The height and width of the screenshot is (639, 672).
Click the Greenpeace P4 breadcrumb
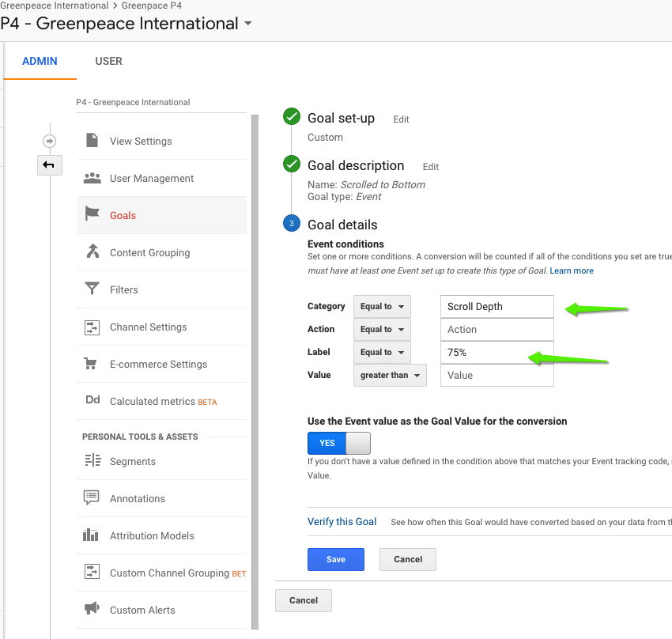tap(152, 6)
